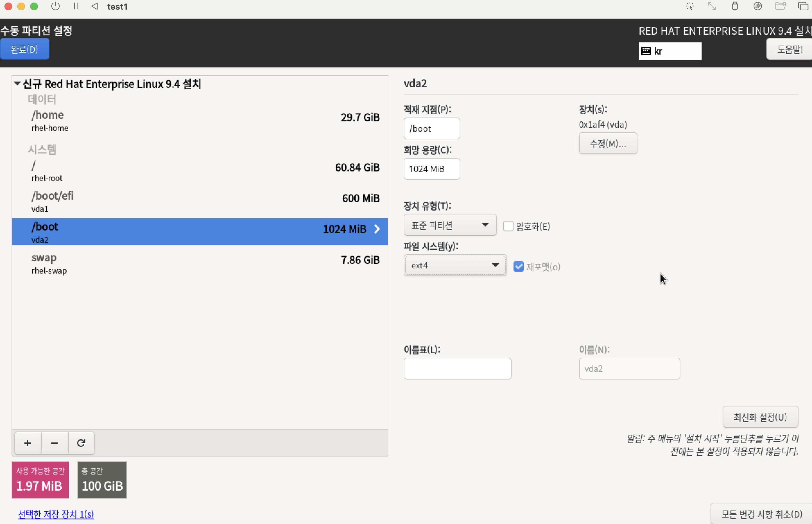Open the 선택한 저장 장치 1(s) link
The height and width of the screenshot is (524, 812).
click(x=56, y=514)
